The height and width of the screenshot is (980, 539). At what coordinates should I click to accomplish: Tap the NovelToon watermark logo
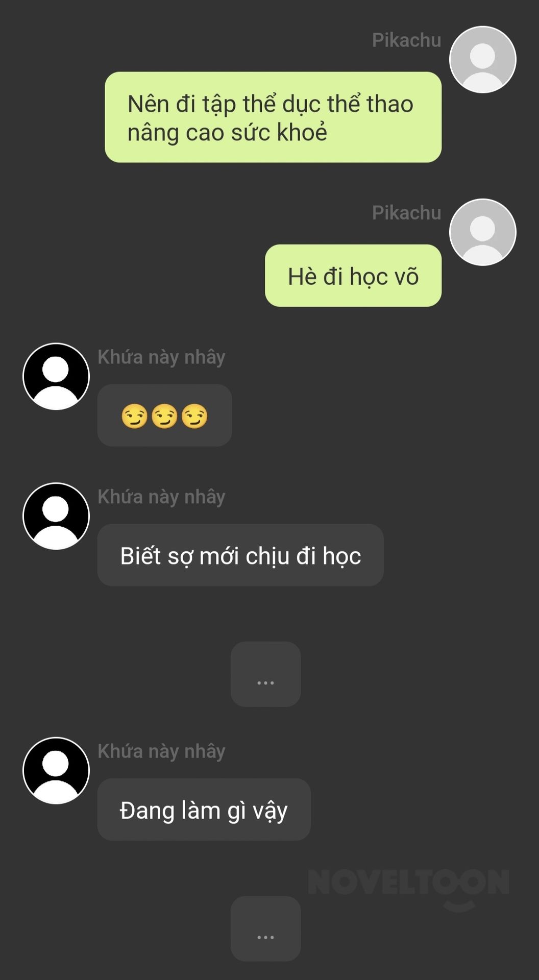pyautogui.click(x=409, y=889)
